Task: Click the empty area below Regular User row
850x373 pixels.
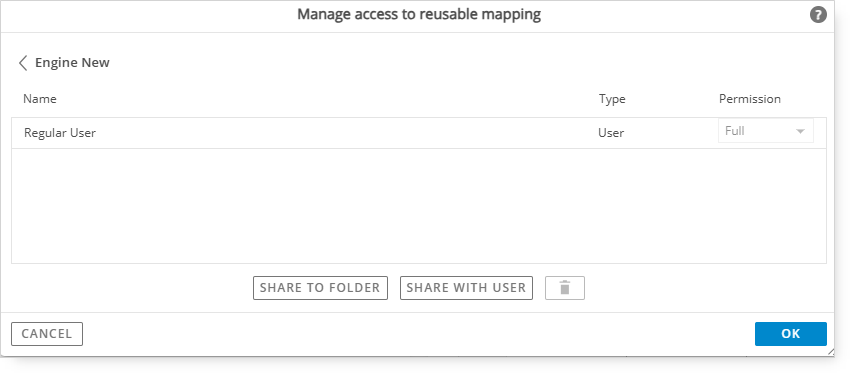Action: click(418, 206)
